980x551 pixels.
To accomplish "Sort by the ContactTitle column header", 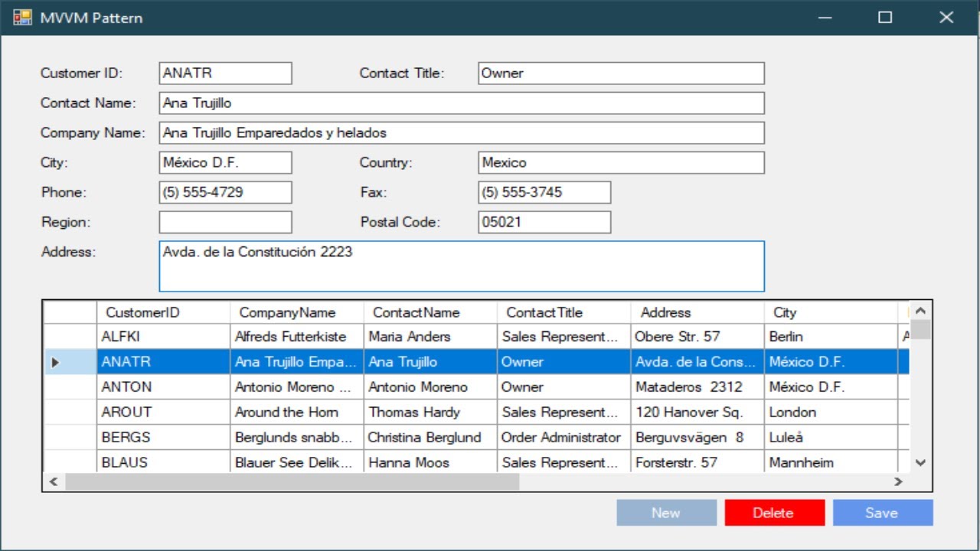I will click(563, 312).
